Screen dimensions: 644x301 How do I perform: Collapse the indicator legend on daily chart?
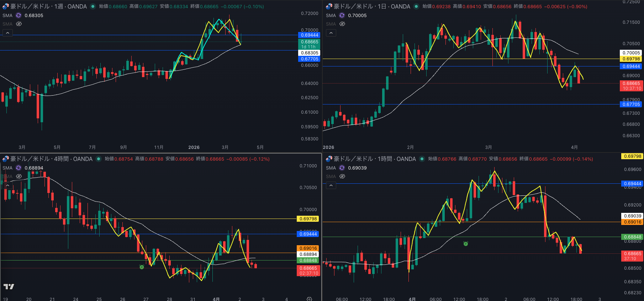[331, 33]
